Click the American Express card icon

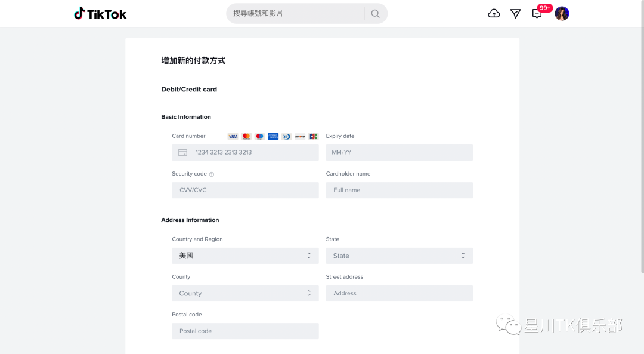pos(273,136)
